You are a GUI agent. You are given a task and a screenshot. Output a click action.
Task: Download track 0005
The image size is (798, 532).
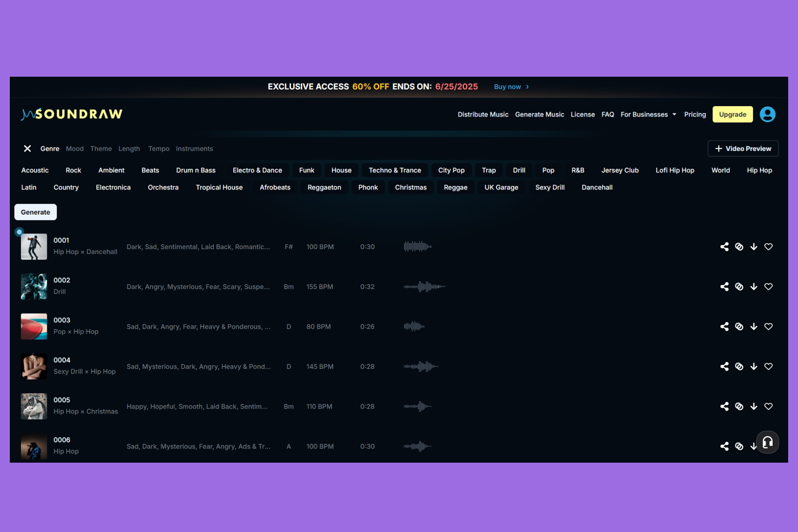(754, 406)
